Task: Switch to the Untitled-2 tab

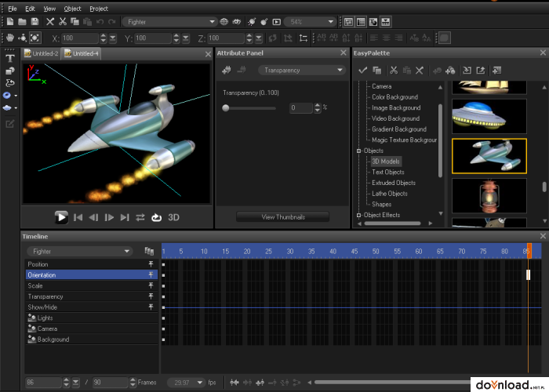Action: click(41, 53)
